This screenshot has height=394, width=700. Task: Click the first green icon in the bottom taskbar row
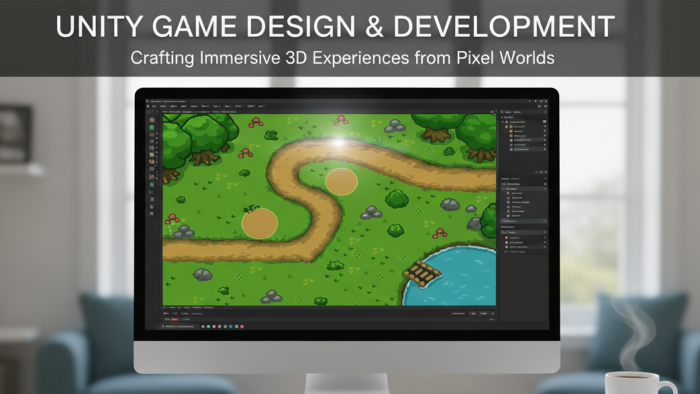[x=203, y=326]
